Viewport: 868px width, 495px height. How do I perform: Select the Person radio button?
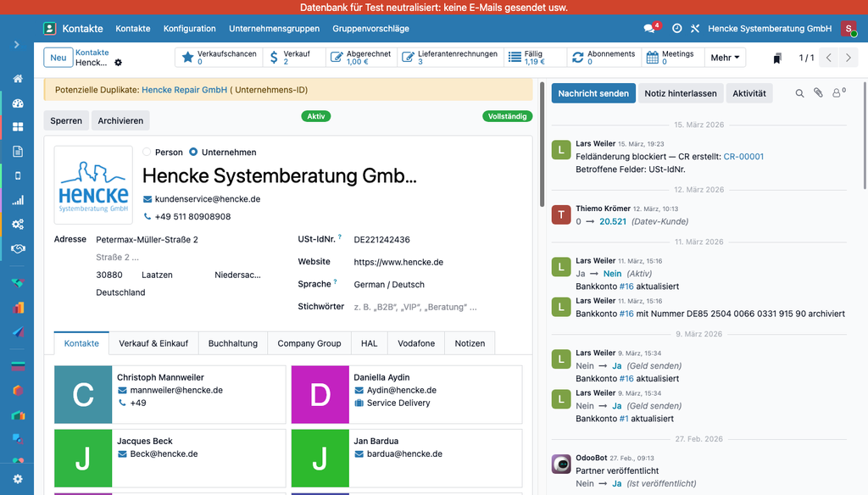(x=147, y=153)
